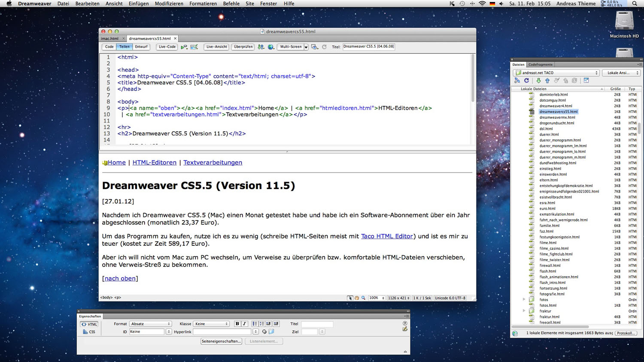Screen dimensions: 644x362
Task: Select the hand tool in status bar
Action: pos(357,298)
